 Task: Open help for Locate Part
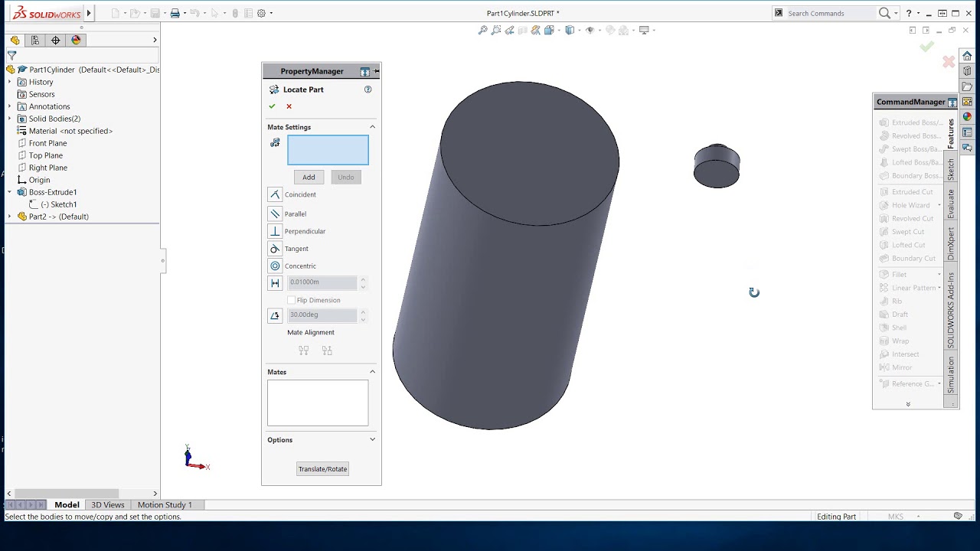point(367,90)
